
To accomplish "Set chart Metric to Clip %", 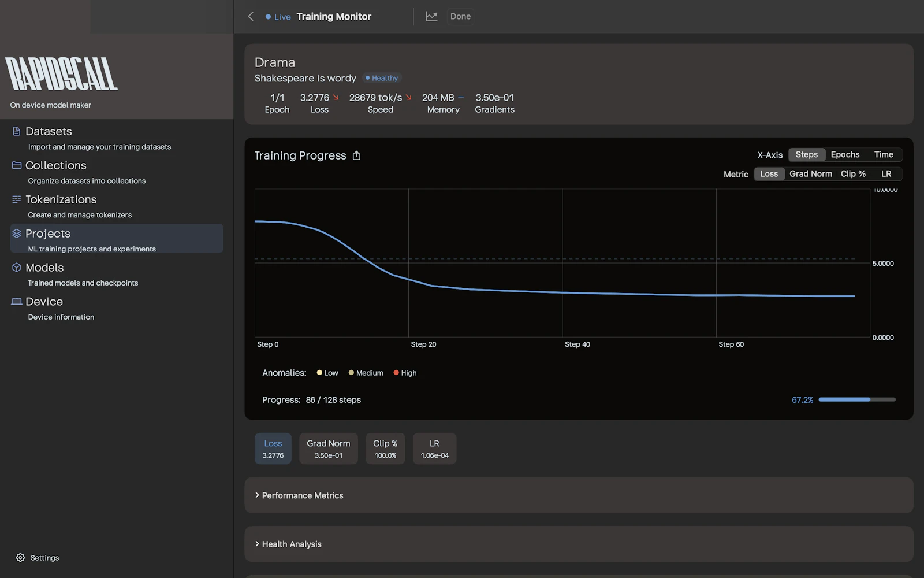I will click(x=853, y=174).
